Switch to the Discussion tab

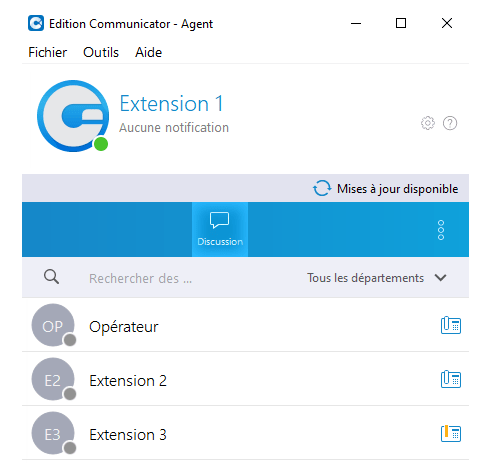pyautogui.click(x=220, y=229)
